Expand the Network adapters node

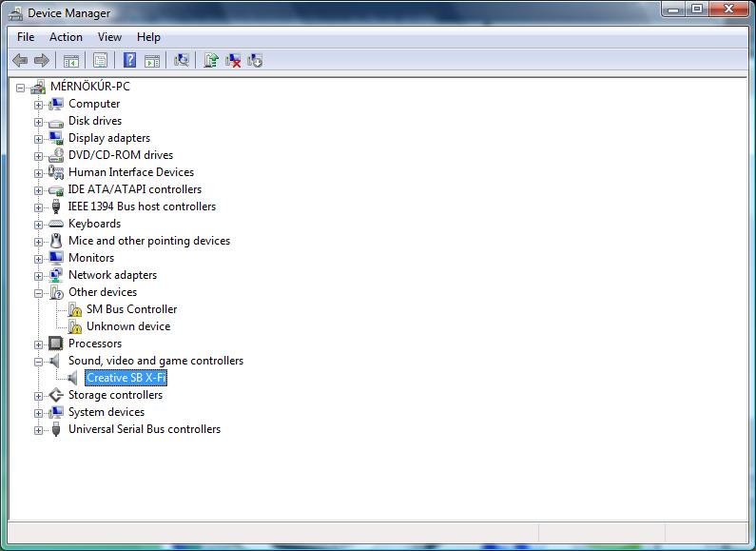coord(39,276)
